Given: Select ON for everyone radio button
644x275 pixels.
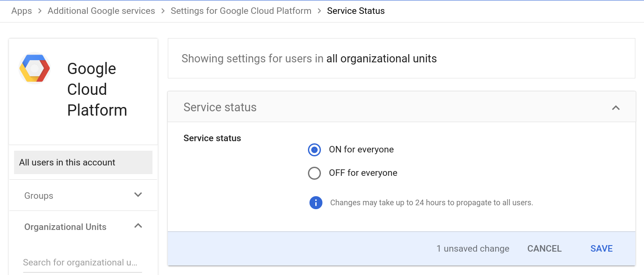Looking at the screenshot, I should coord(314,150).
